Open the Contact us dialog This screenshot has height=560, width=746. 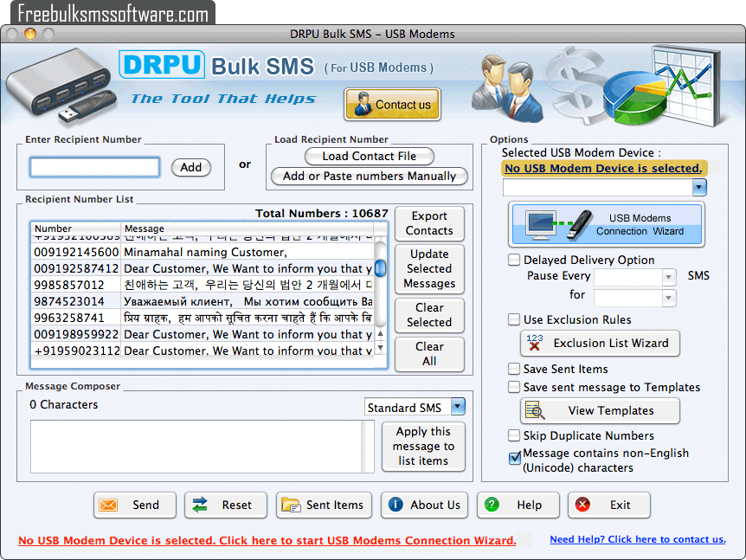click(392, 105)
